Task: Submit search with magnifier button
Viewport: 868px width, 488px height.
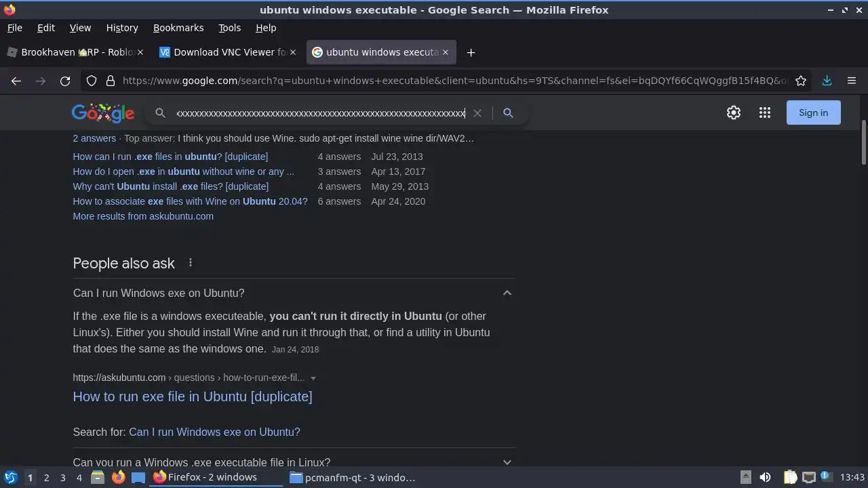Action: coord(508,113)
